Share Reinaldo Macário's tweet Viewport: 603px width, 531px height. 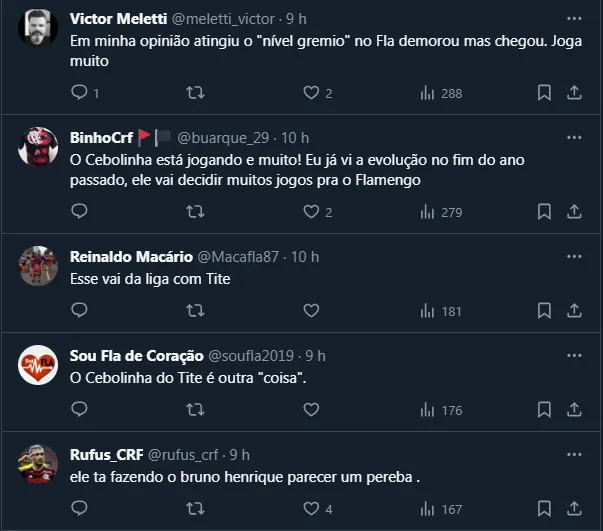(x=574, y=311)
